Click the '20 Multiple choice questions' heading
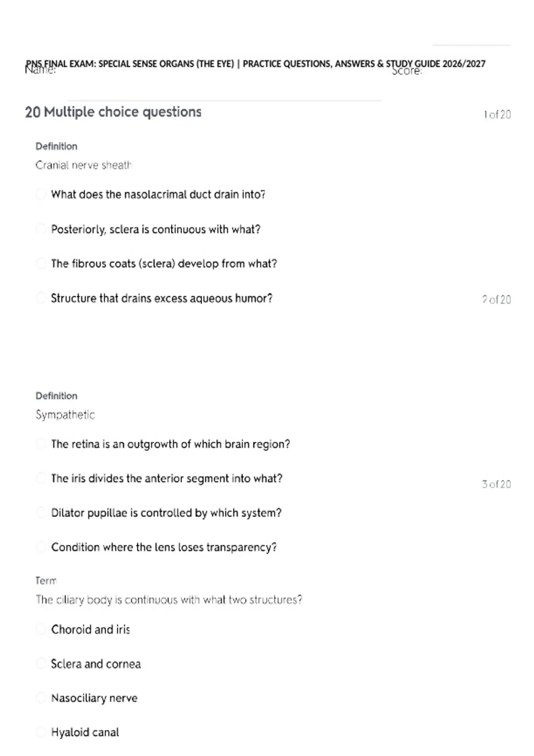 pos(113,112)
